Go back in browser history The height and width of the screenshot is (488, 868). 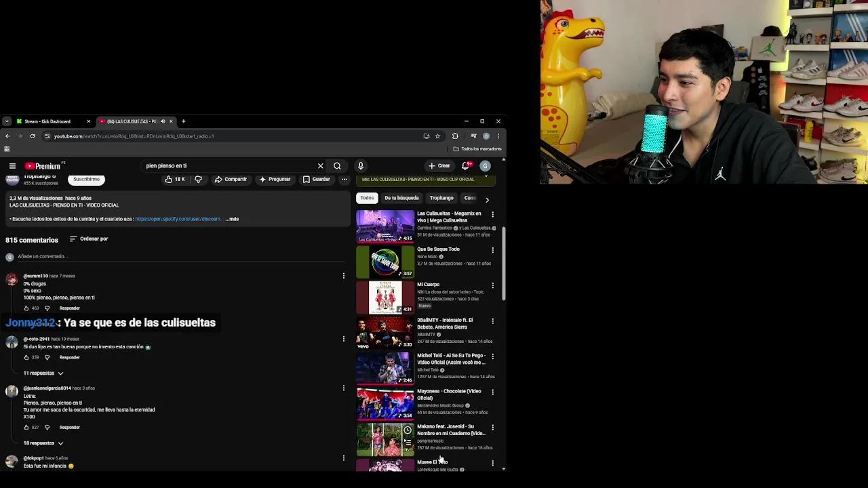(7, 136)
